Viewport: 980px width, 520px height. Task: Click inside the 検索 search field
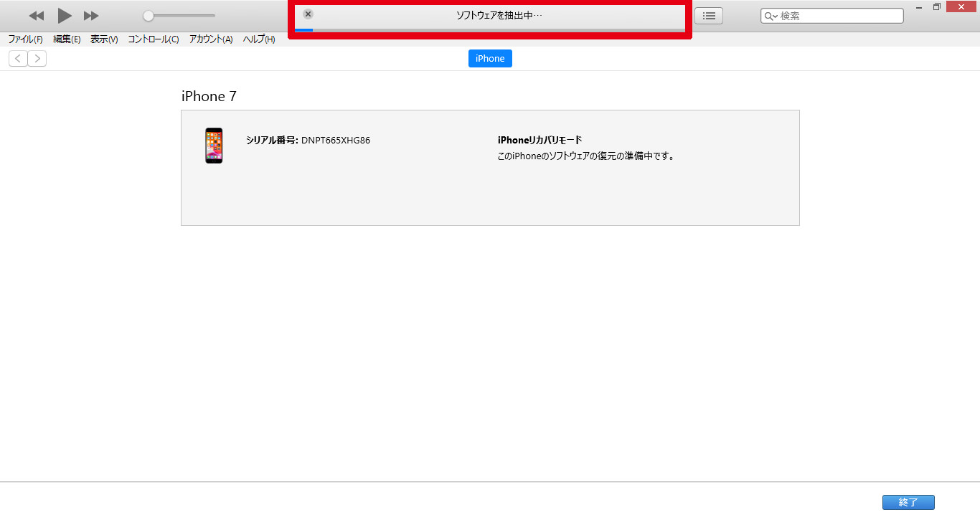(x=839, y=16)
